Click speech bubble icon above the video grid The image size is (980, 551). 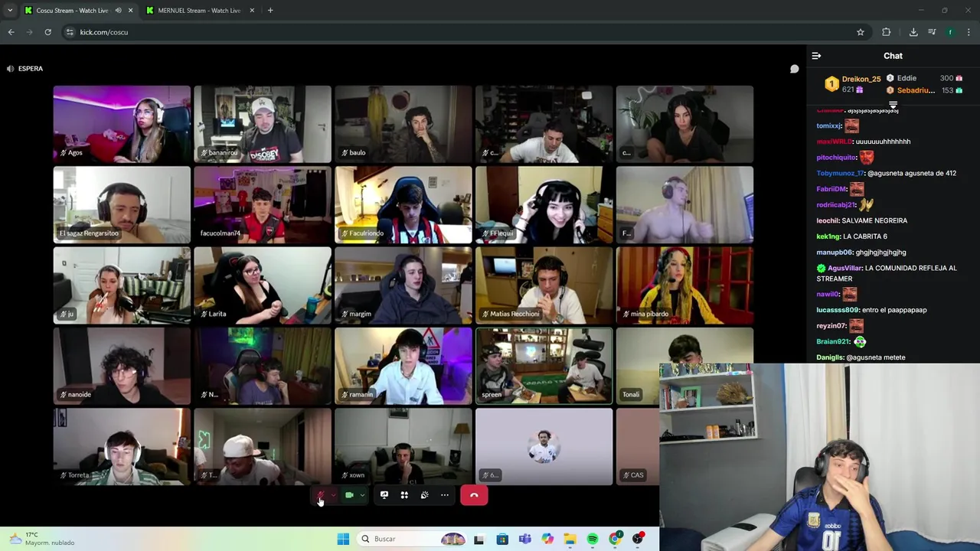point(794,69)
